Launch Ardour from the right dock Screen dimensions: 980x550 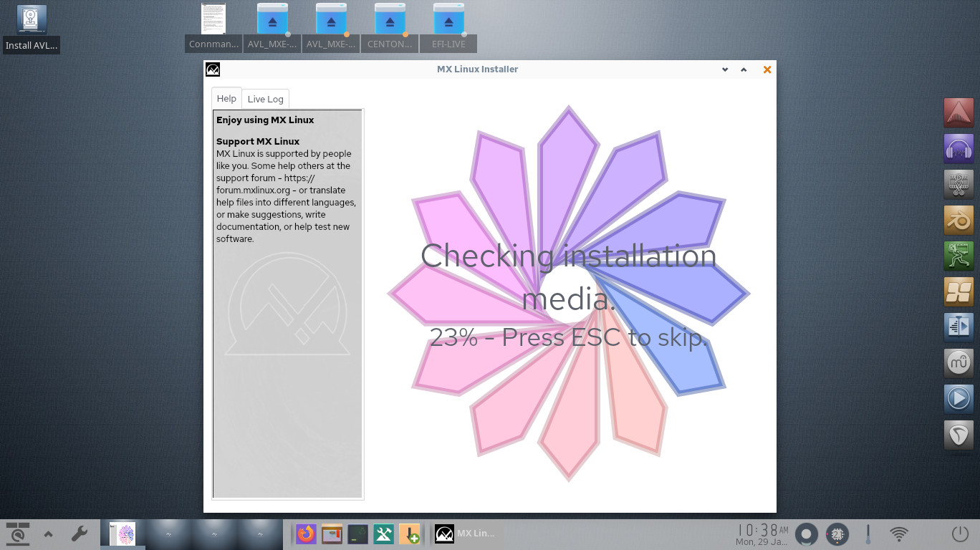(x=959, y=112)
